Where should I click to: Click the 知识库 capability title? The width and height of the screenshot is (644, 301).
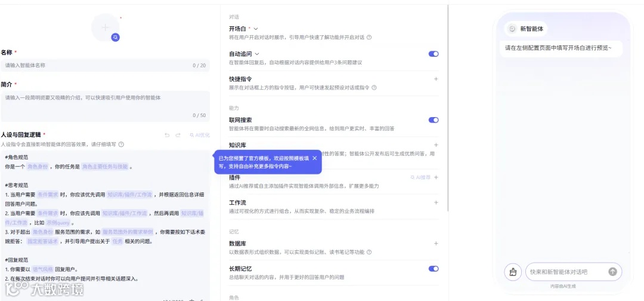[x=237, y=145]
